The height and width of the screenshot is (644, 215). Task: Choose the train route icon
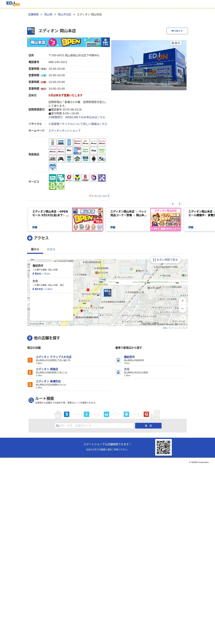tap(126, 414)
